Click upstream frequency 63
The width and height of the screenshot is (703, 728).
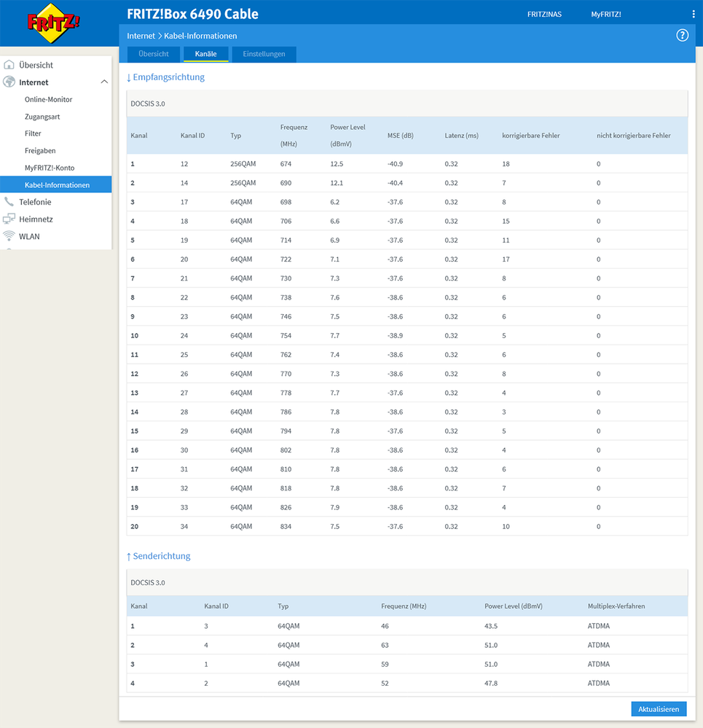pos(385,645)
